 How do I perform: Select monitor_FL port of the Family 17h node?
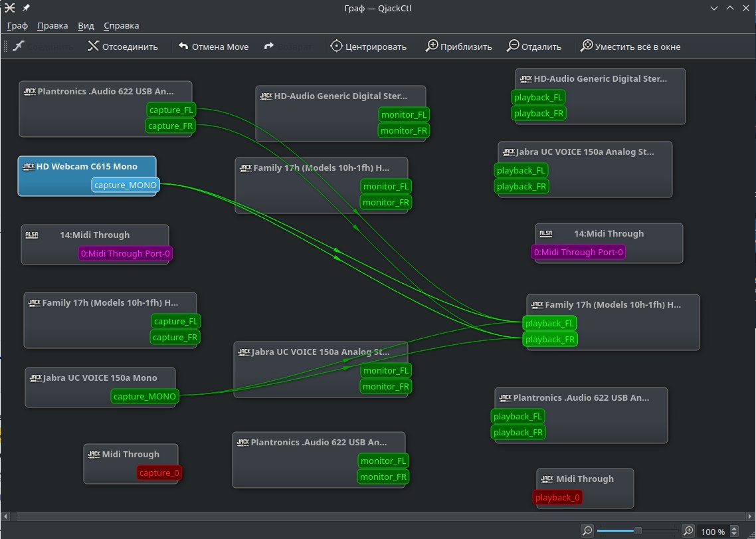coord(386,186)
